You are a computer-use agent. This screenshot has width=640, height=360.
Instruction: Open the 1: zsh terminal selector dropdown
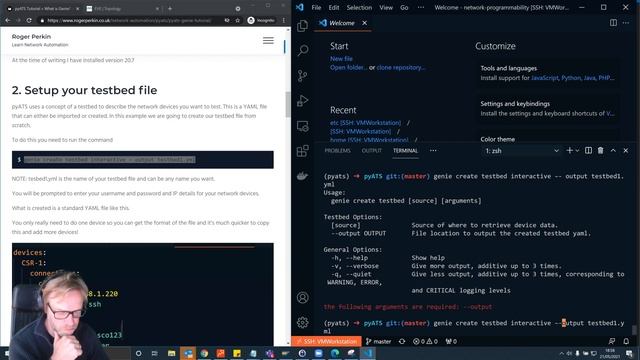coord(521,151)
